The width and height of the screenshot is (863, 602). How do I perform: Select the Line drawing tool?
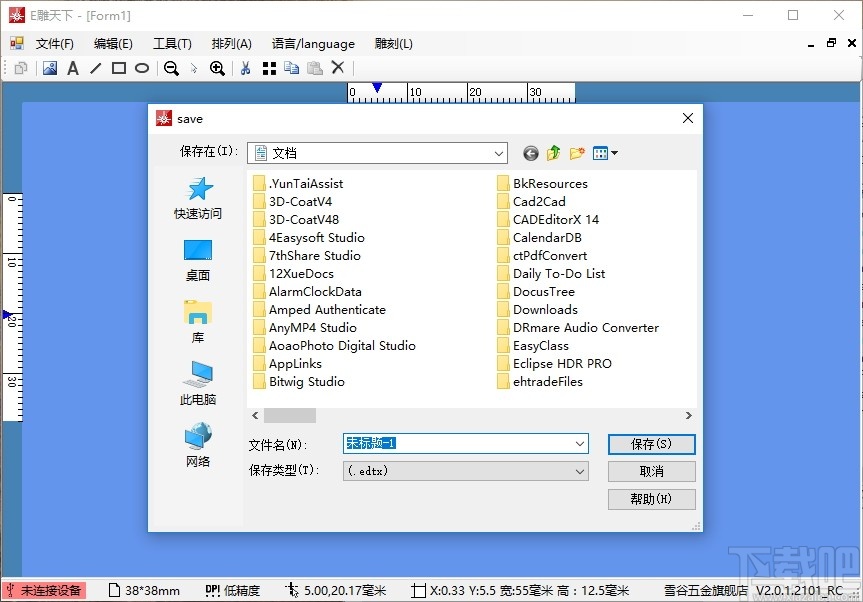click(x=95, y=67)
